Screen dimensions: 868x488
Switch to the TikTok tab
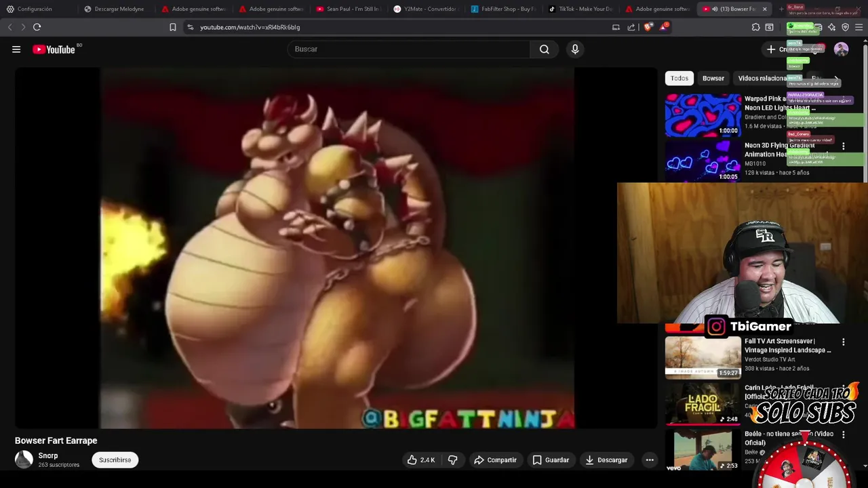coord(580,9)
